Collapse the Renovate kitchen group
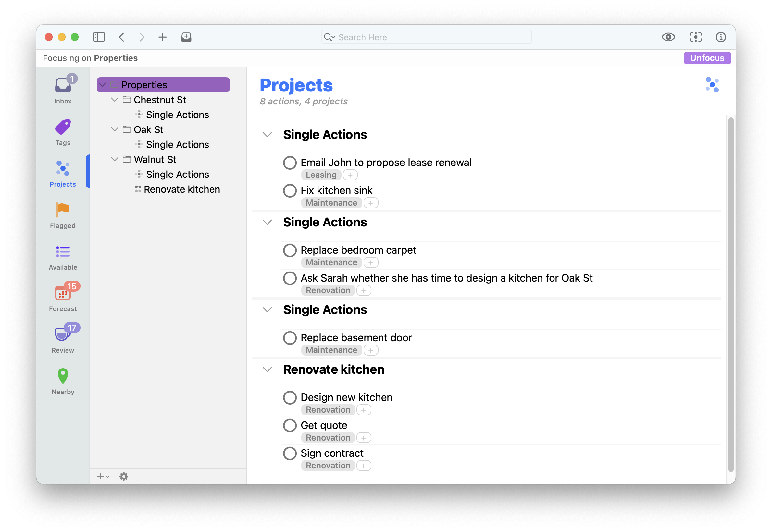Image resolution: width=772 pixels, height=532 pixels. (x=267, y=369)
